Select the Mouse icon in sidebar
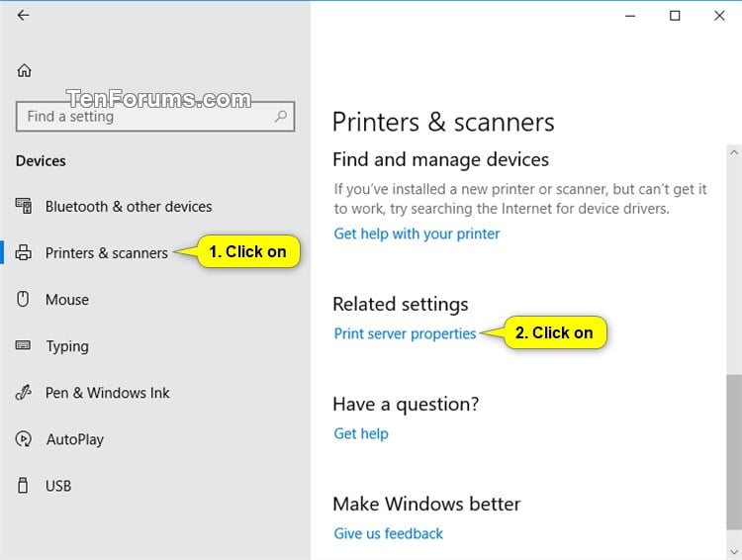Viewport: 742px width, 560px height. tap(23, 299)
